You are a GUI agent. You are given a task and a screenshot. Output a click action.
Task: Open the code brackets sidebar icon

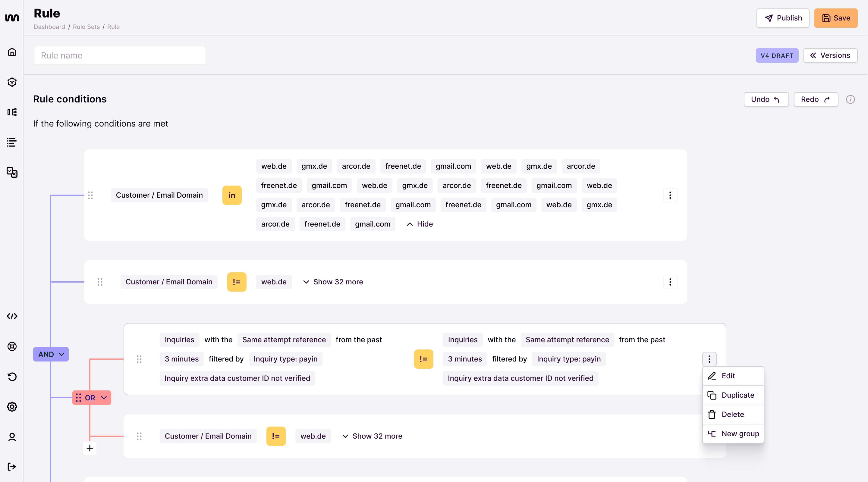[12, 316]
